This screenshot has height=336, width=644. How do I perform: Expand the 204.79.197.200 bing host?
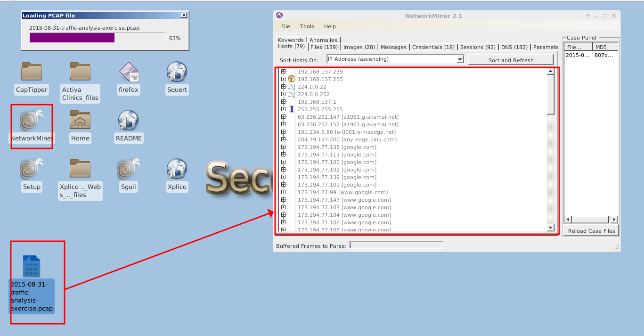pyautogui.click(x=283, y=139)
